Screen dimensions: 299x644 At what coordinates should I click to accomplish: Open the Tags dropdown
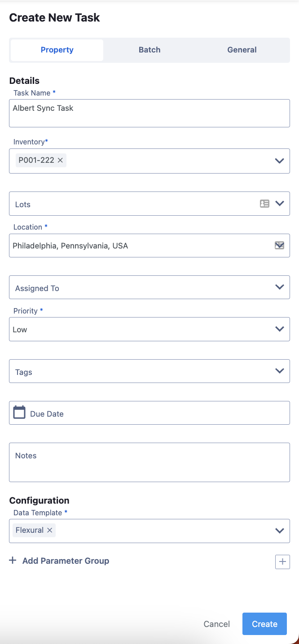click(x=279, y=371)
